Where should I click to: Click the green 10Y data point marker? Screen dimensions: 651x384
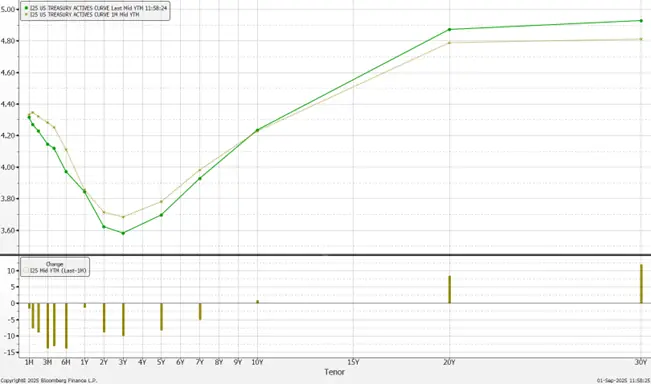(257, 130)
